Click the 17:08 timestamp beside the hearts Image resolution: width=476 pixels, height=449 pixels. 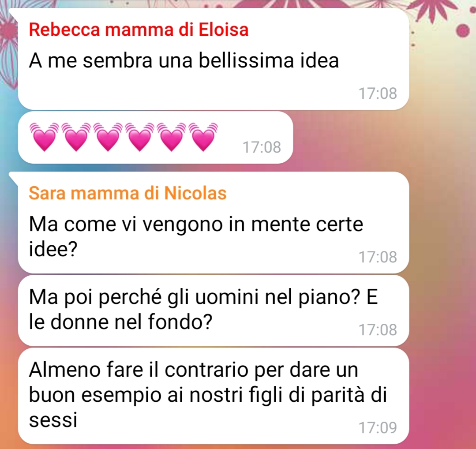tap(262, 147)
